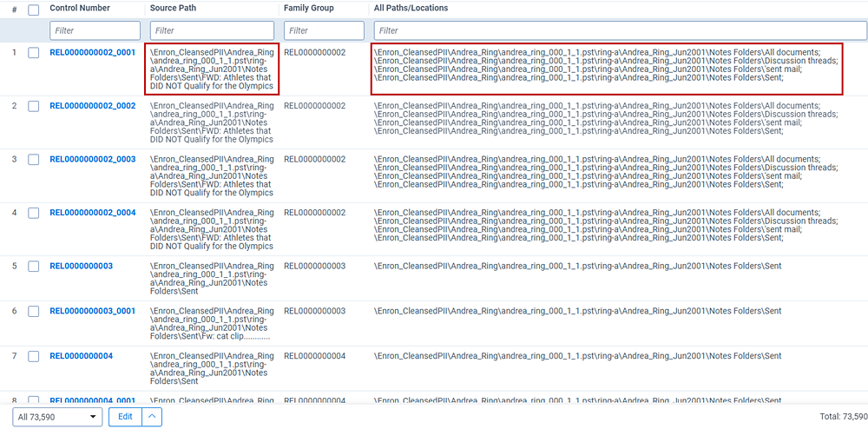The width and height of the screenshot is (868, 429).
Task: Sort by Source Path column header
Action: pyautogui.click(x=173, y=9)
